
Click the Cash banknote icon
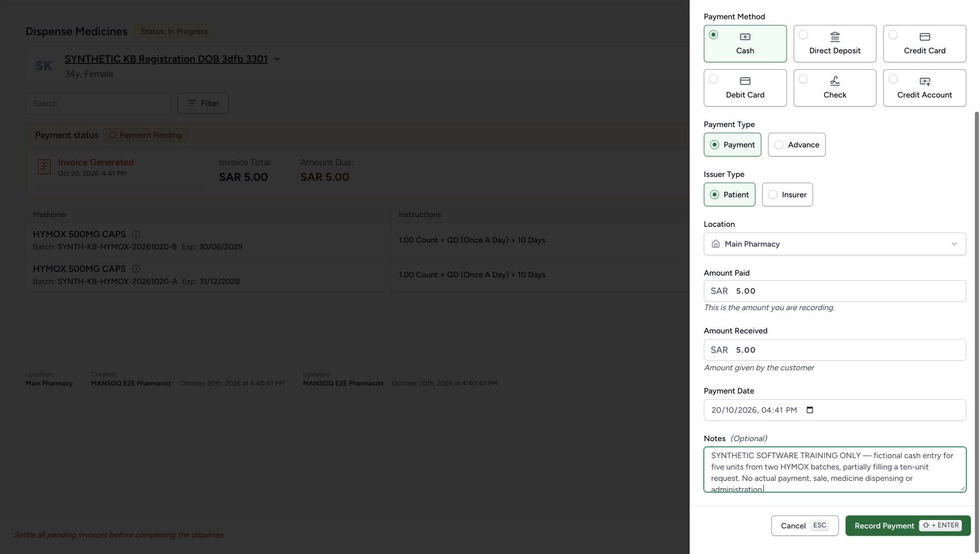pos(745,37)
